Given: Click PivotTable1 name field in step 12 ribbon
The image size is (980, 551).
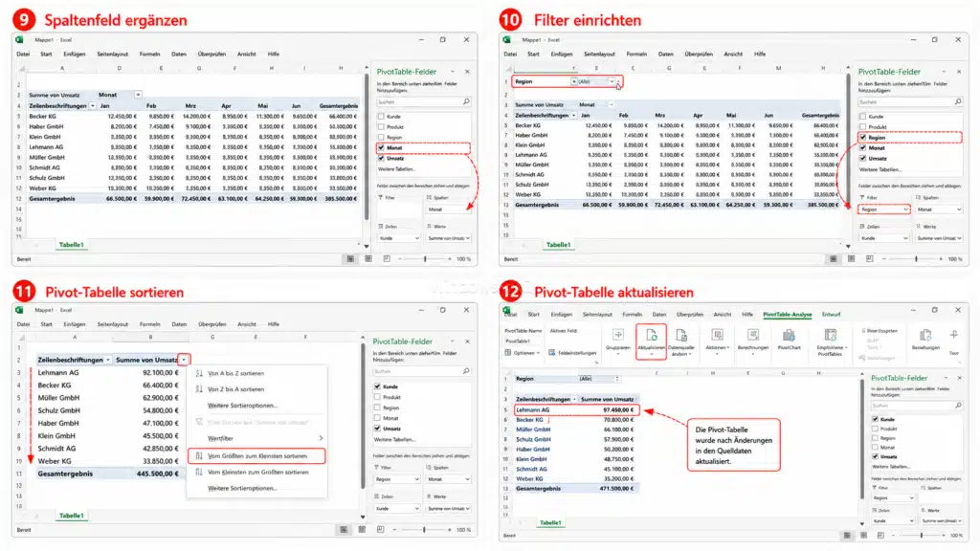Looking at the screenshot, I should [520, 342].
